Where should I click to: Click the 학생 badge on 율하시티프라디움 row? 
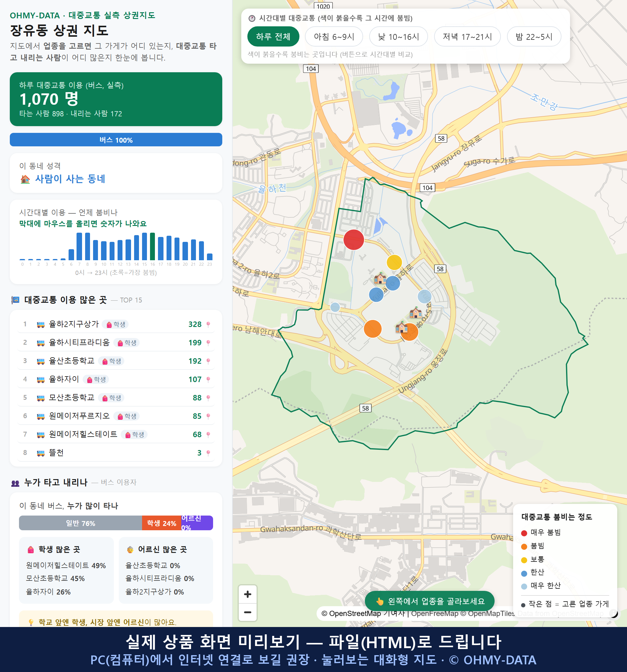[x=126, y=343]
